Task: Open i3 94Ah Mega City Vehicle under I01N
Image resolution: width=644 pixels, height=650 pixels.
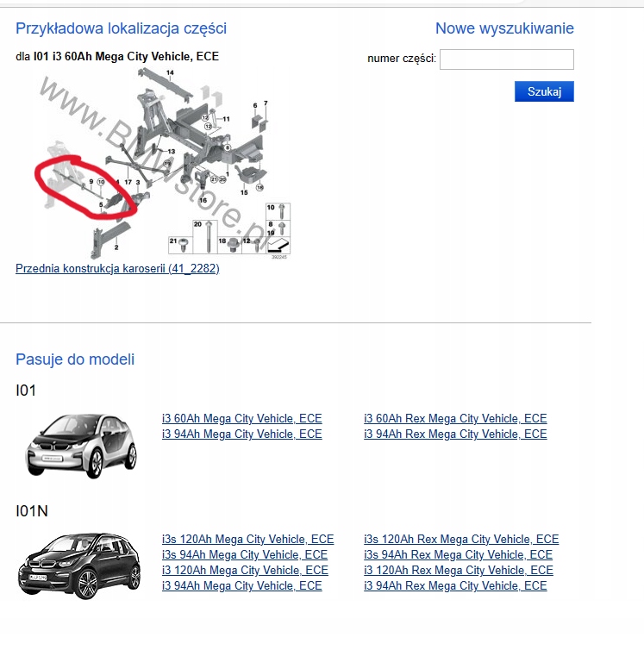Action: point(241,585)
